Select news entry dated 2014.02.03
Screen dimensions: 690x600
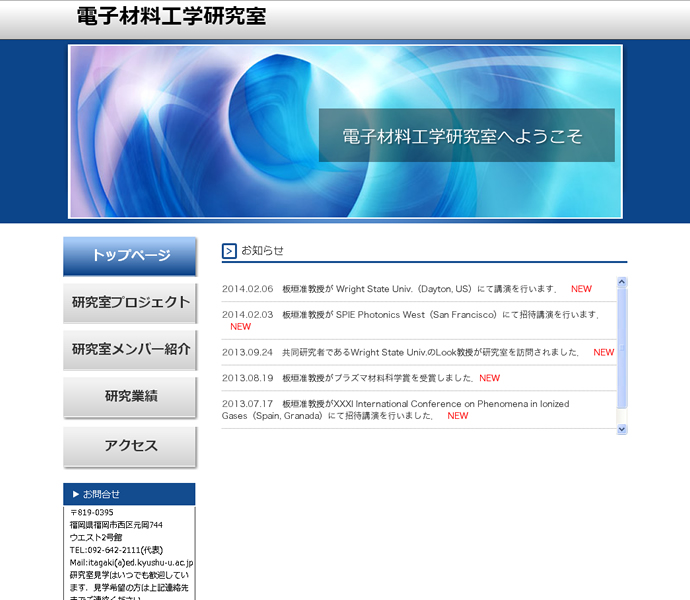point(418,320)
